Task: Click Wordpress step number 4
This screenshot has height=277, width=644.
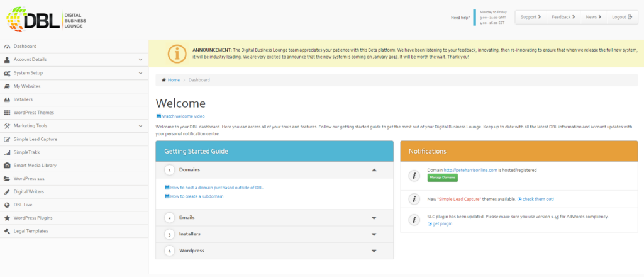Action: [x=169, y=251]
